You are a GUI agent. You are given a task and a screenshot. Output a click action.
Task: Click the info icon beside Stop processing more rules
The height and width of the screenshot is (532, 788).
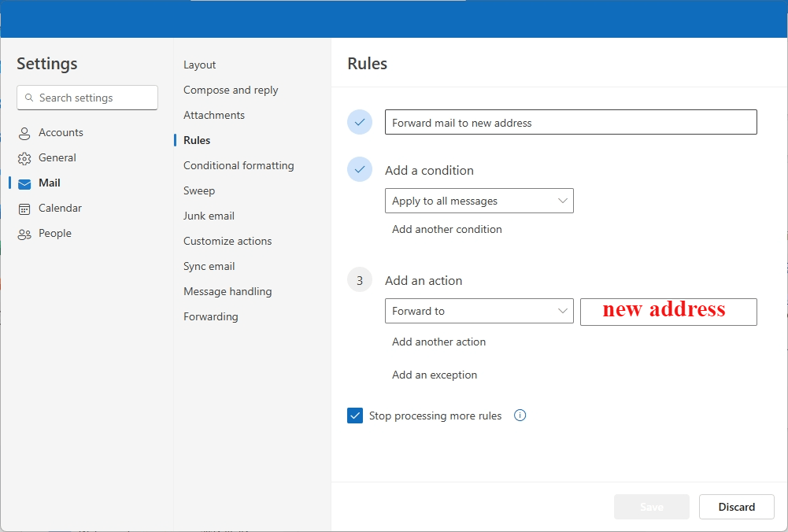520,416
